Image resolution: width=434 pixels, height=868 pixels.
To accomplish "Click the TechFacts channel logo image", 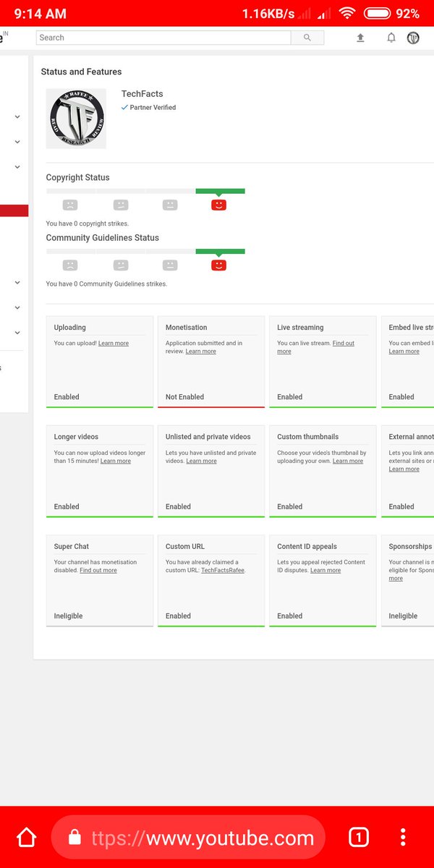I will pyautogui.click(x=76, y=119).
